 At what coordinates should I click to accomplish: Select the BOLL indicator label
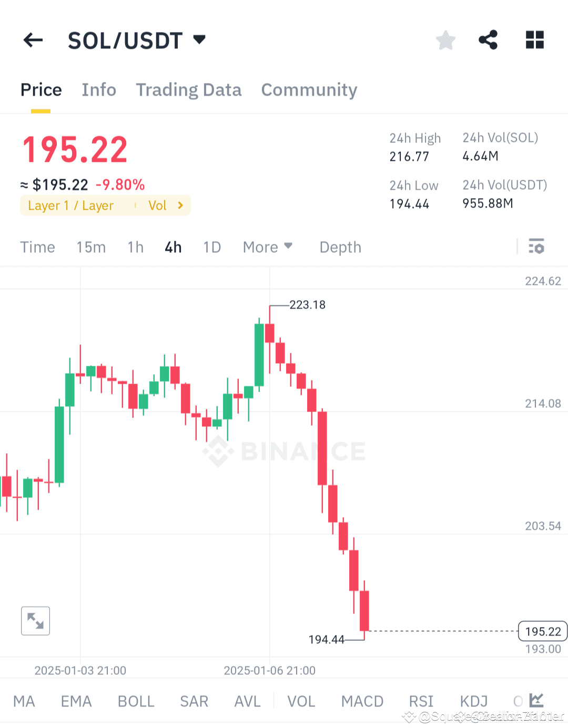click(136, 701)
